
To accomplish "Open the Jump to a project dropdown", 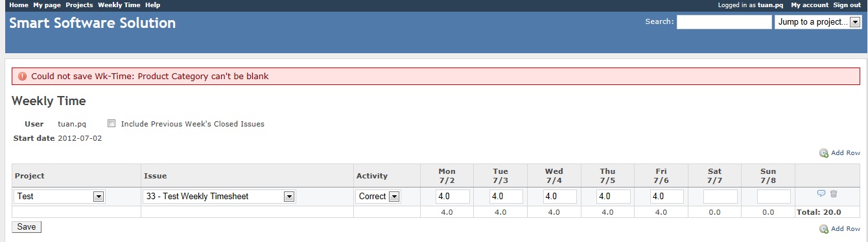I will pos(818,22).
